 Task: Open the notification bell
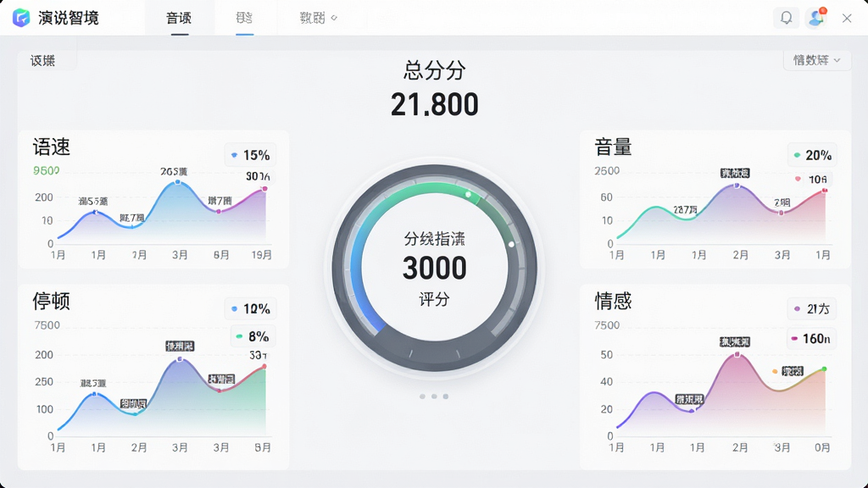click(x=786, y=18)
